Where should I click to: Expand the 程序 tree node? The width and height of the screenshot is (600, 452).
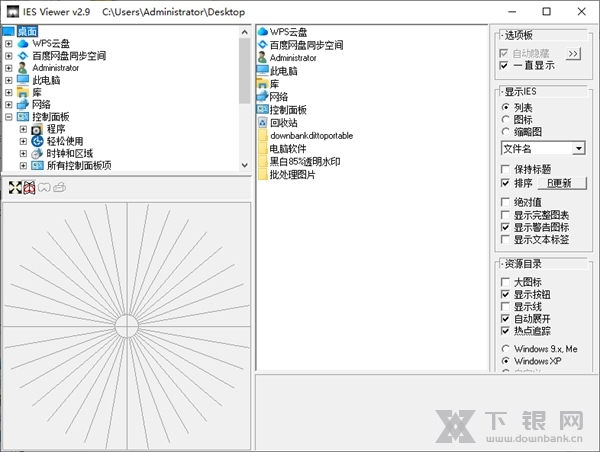pyautogui.click(x=23, y=129)
